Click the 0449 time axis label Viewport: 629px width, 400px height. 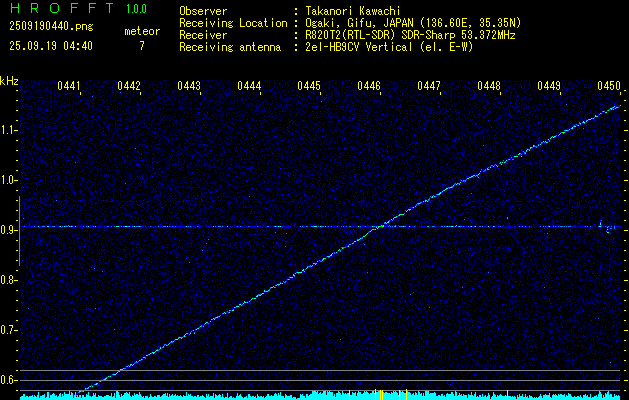pos(549,86)
